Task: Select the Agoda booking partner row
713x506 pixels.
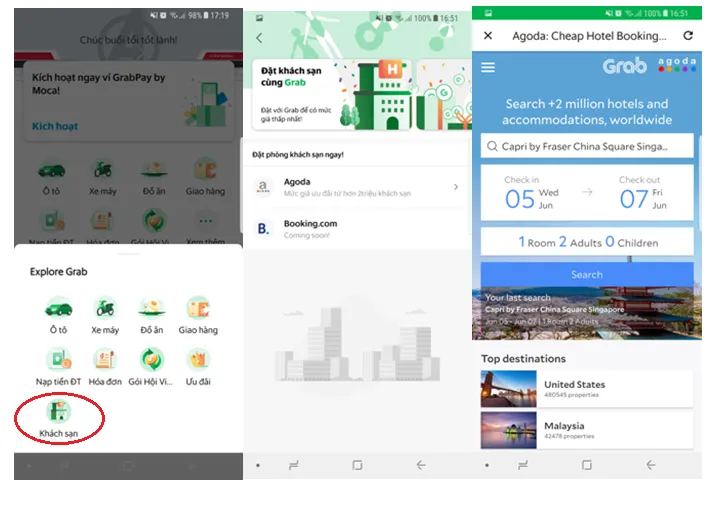Action: click(x=357, y=187)
